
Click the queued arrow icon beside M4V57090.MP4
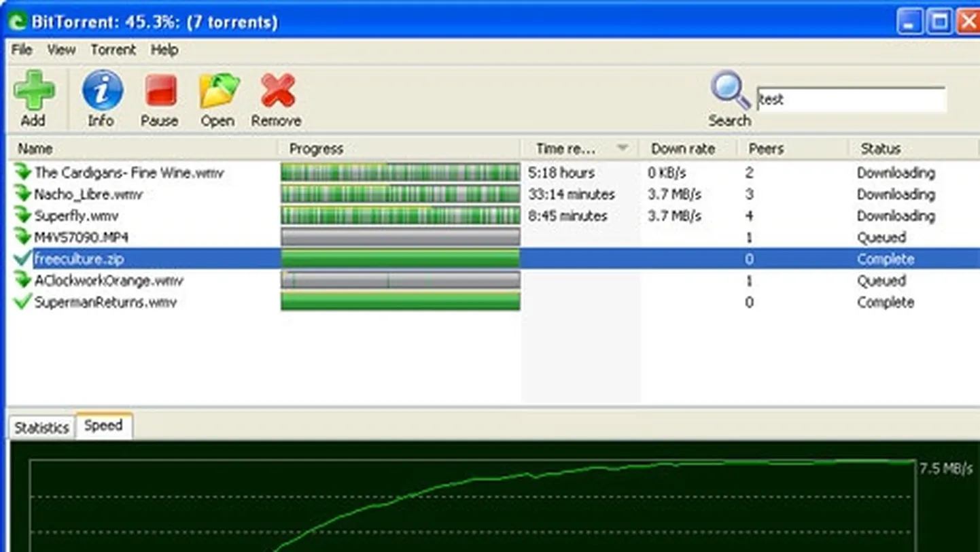(23, 237)
